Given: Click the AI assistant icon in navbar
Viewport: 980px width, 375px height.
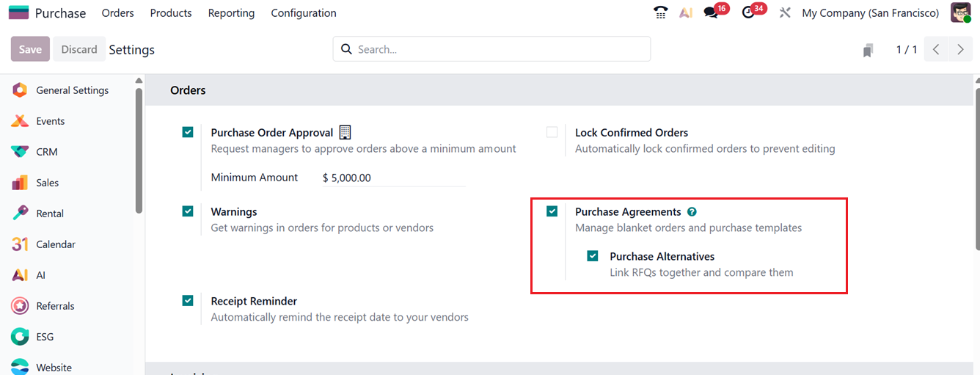Looking at the screenshot, I should 686,12.
